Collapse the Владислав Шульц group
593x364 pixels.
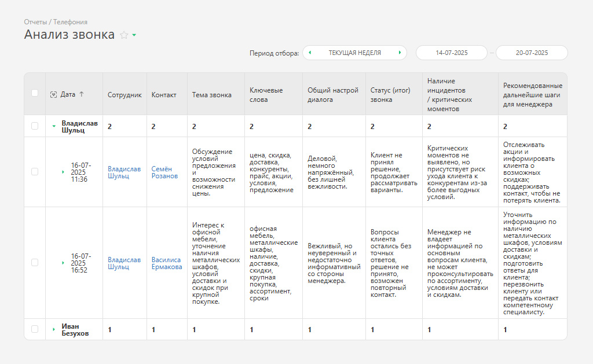tap(54, 126)
